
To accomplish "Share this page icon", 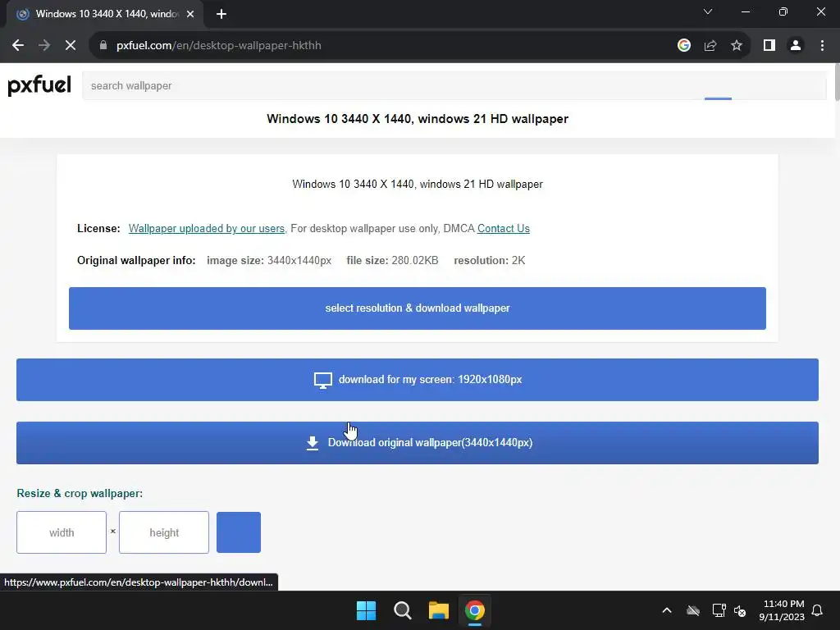I will (x=710, y=46).
